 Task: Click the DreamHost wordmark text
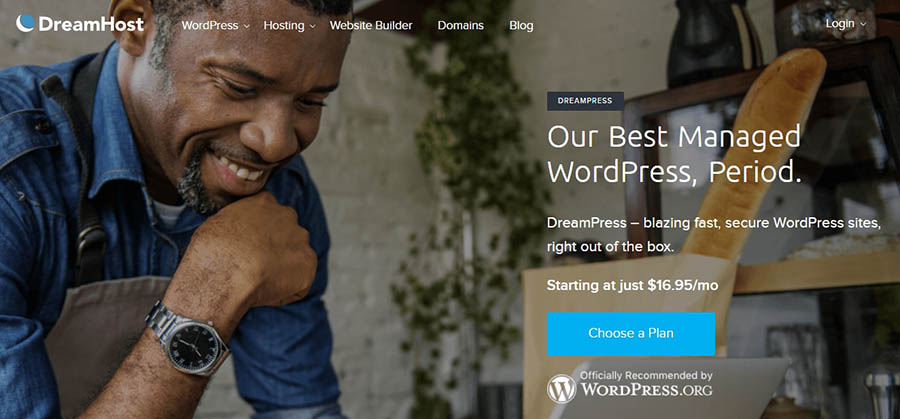(x=91, y=24)
